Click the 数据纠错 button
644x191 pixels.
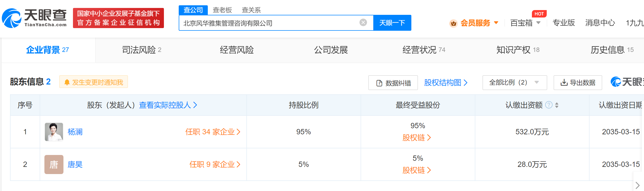[393, 83]
